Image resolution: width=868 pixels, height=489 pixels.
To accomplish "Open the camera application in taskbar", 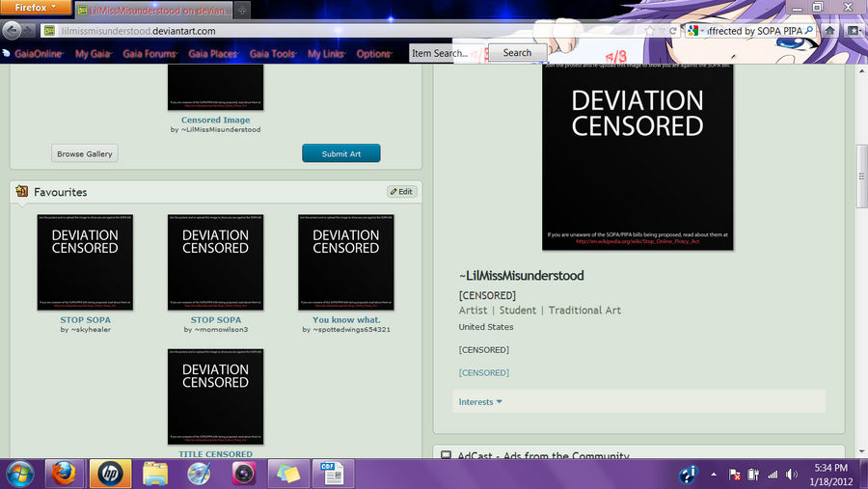I will point(244,474).
